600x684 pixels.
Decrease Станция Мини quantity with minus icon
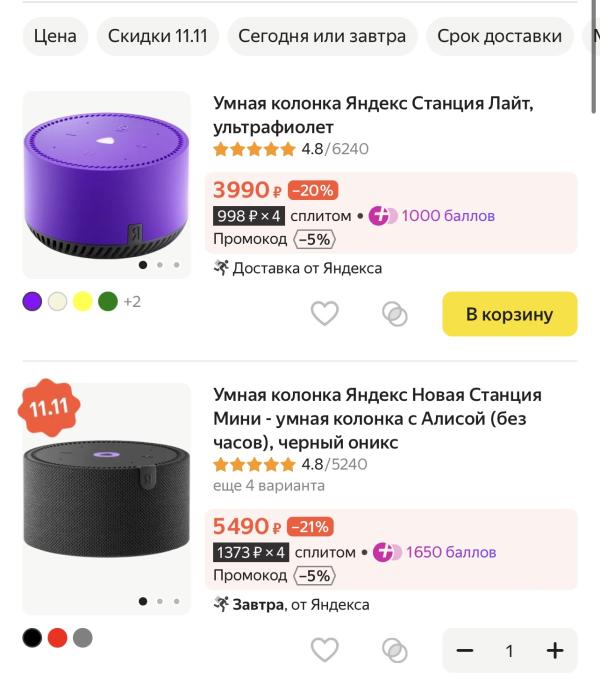coord(465,650)
